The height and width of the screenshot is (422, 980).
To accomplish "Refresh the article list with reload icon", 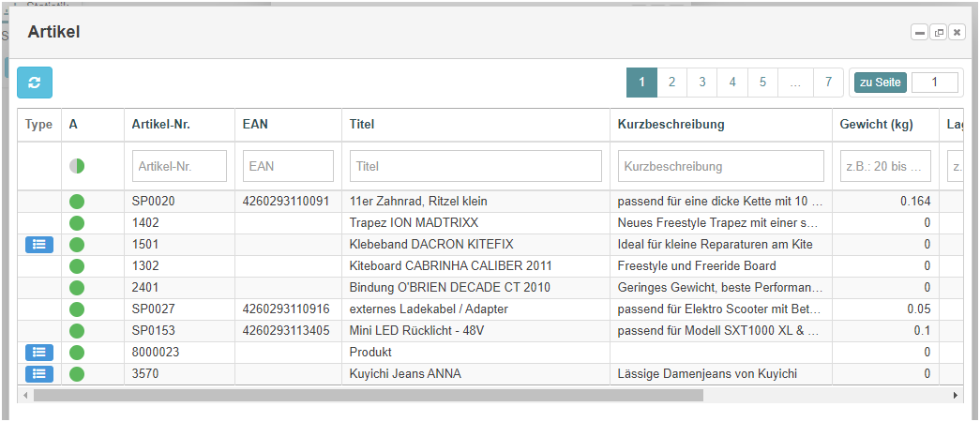I will point(35,83).
